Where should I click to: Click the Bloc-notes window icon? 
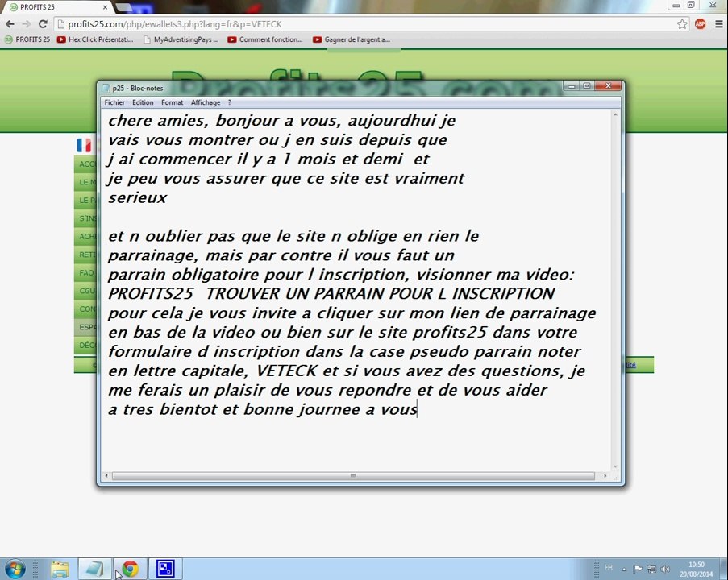(106, 88)
